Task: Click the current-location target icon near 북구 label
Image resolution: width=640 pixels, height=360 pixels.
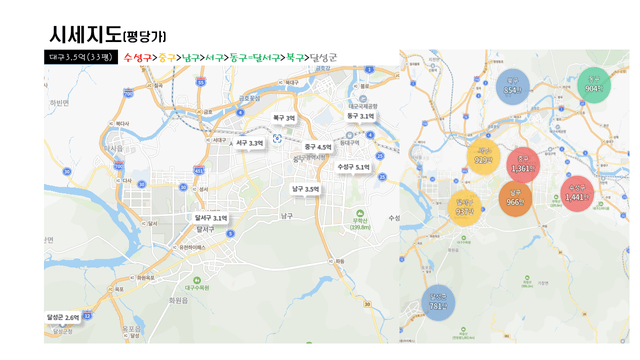Action: pos(277,138)
